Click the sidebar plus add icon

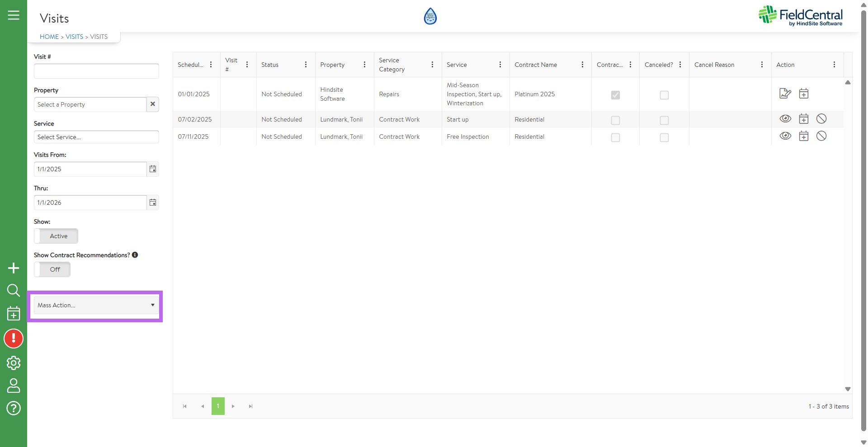click(14, 268)
